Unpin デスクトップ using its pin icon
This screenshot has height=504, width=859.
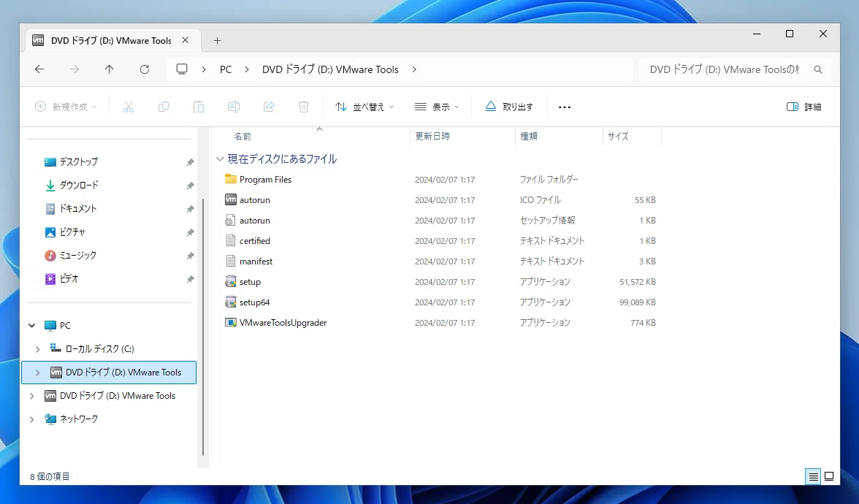coord(190,162)
